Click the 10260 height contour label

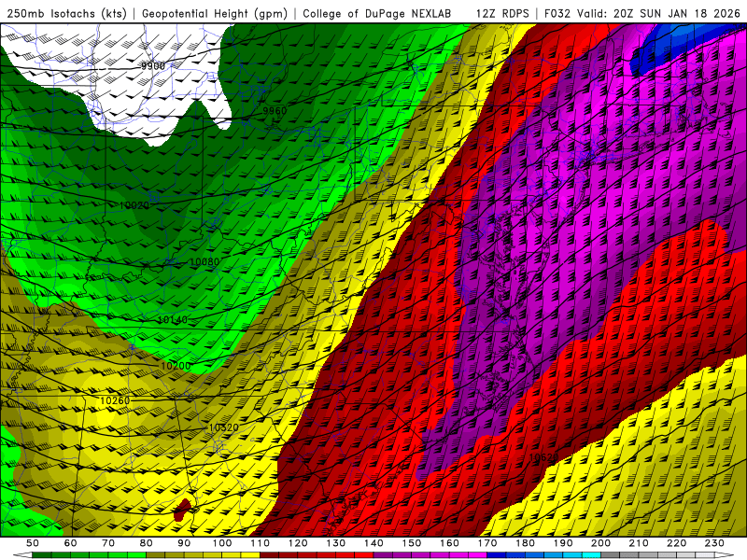[x=115, y=400]
